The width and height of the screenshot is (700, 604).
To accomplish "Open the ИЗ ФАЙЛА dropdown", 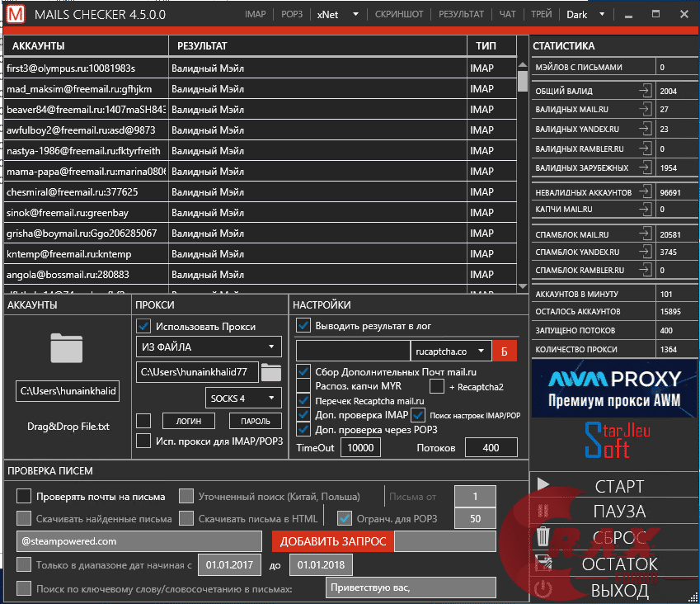I will pyautogui.click(x=208, y=347).
